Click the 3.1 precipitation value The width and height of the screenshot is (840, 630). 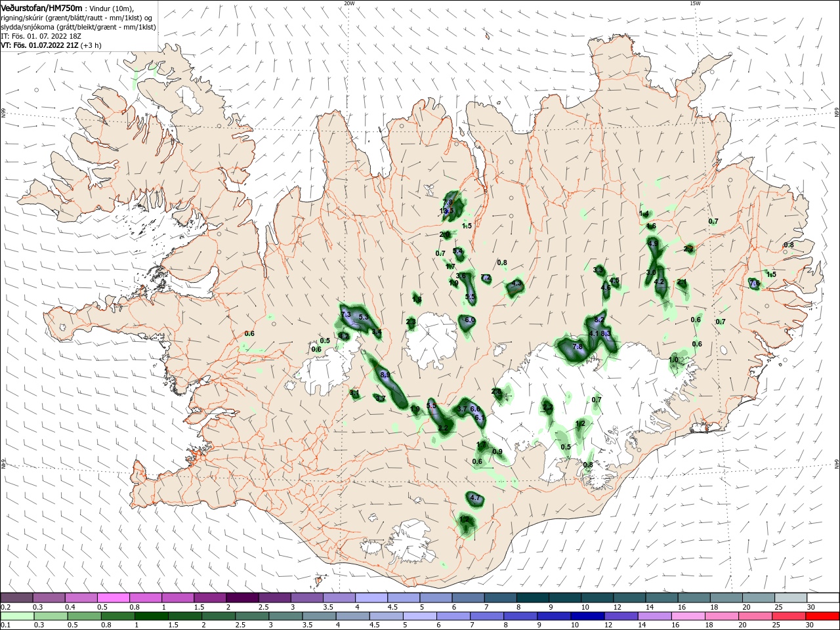pyautogui.click(x=354, y=393)
